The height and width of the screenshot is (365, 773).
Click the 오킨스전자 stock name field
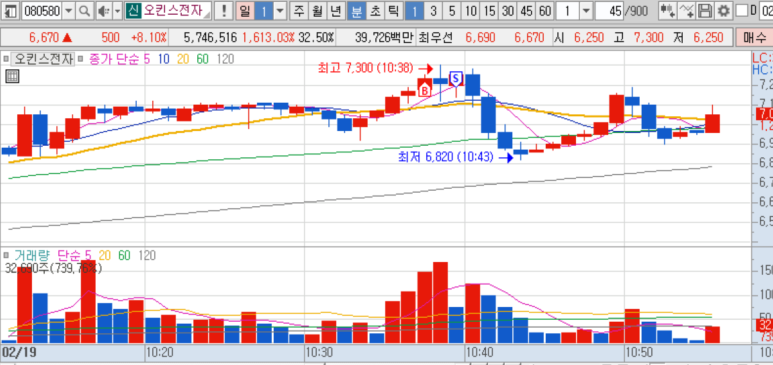175,11
